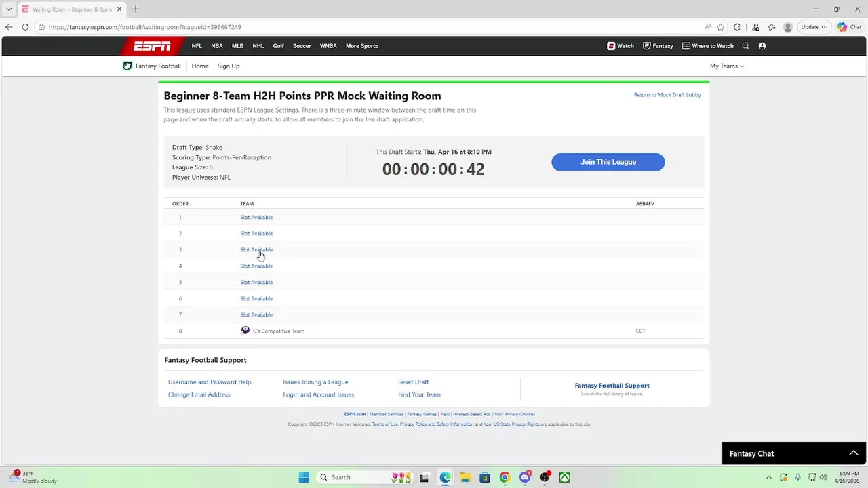The width and height of the screenshot is (868, 488).
Task: Open the Golf menu
Action: tap(279, 46)
